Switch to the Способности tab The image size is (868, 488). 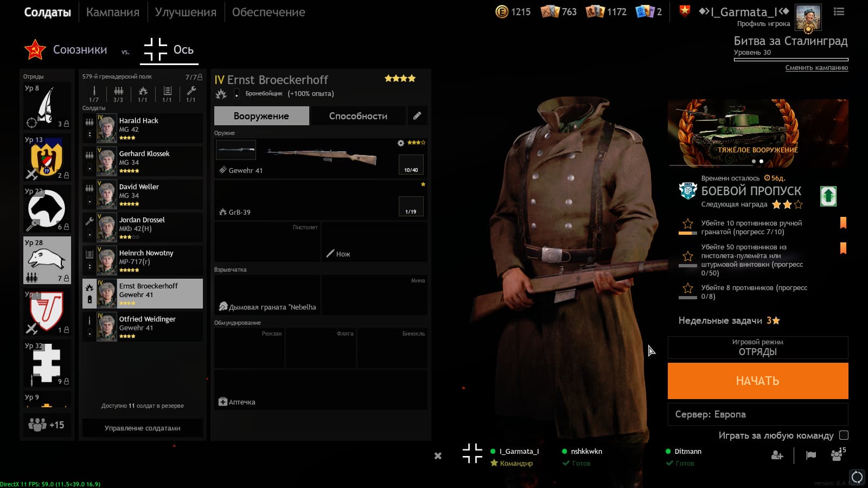pos(358,115)
